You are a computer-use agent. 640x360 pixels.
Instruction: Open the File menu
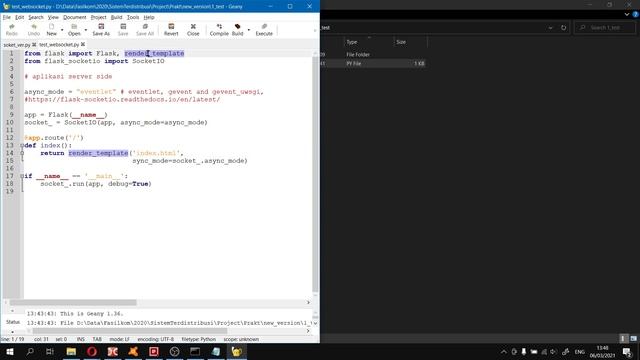click(7, 17)
